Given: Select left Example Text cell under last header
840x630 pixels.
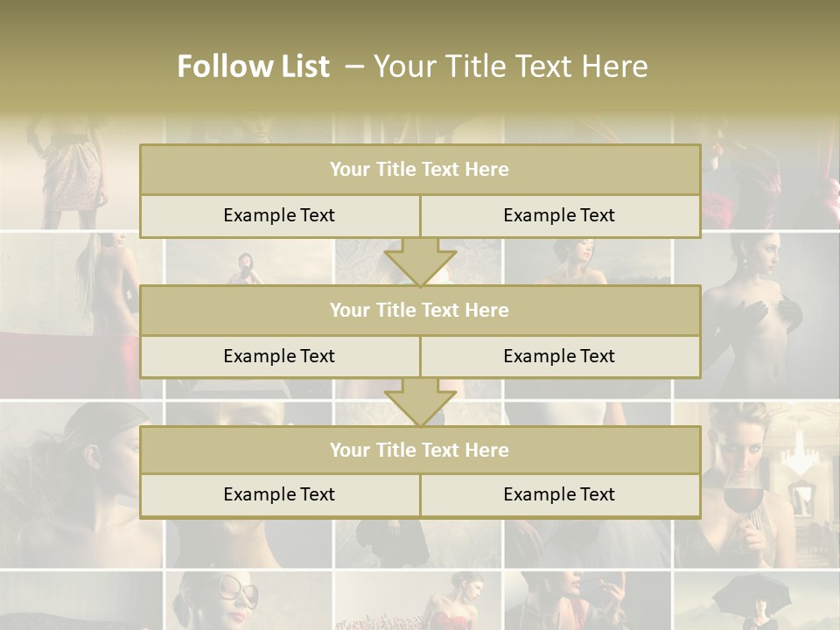Looking at the screenshot, I should click(279, 495).
